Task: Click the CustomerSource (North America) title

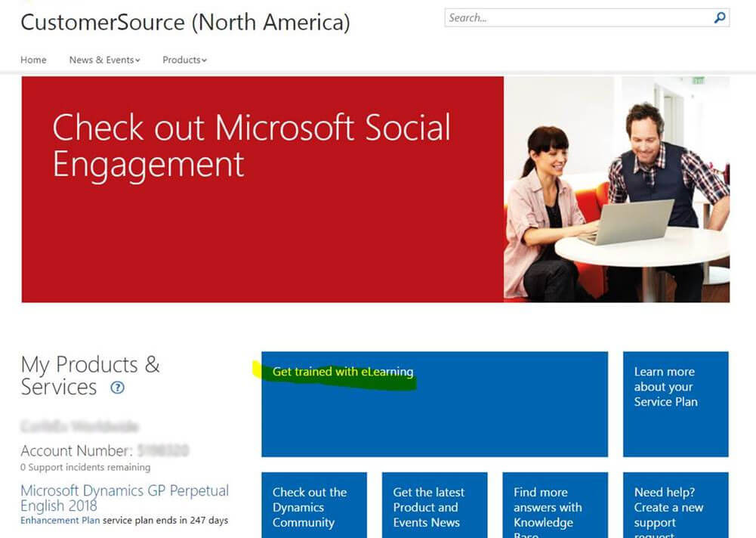Action: coord(185,22)
